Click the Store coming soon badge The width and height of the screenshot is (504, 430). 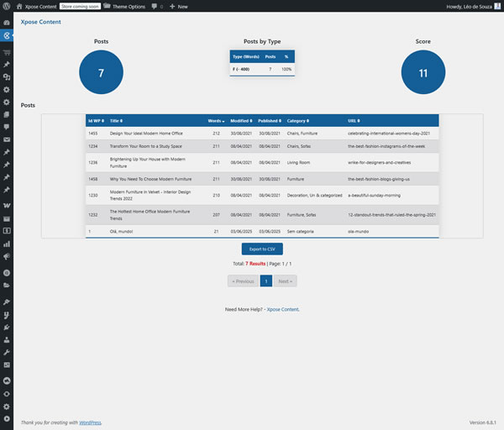(x=80, y=6)
